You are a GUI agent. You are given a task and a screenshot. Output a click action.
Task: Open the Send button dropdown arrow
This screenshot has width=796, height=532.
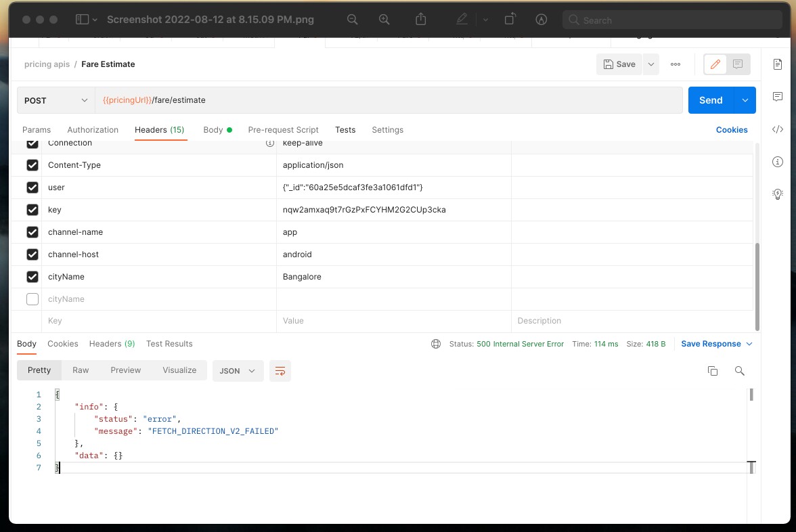tap(745, 100)
